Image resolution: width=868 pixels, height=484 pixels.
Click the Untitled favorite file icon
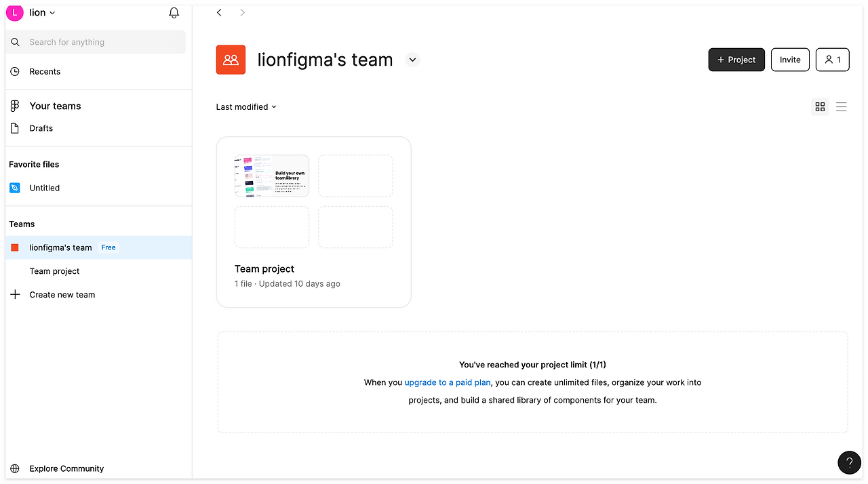tap(15, 188)
